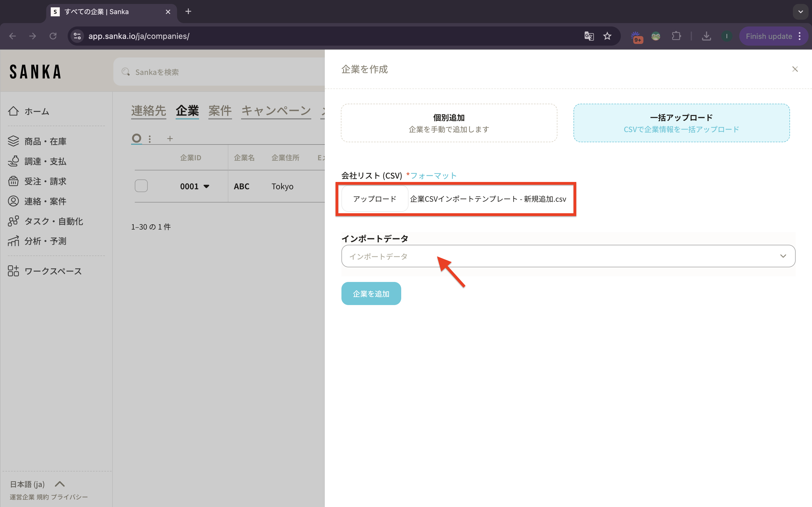Open the タスク・自動化 workflow icon
Viewport: 812px width, 507px height.
(14, 221)
